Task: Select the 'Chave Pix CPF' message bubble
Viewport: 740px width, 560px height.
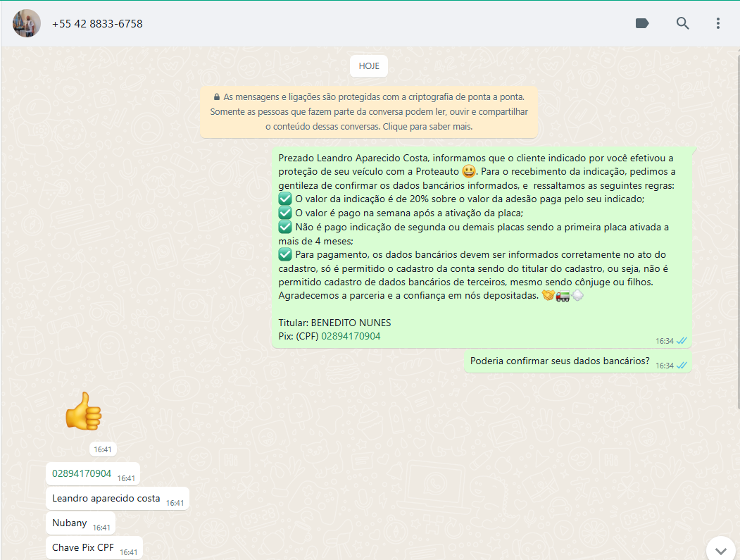Action: 83,547
